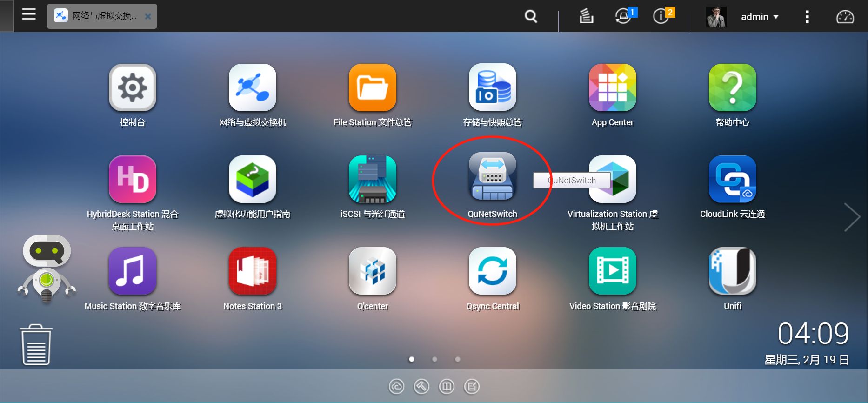Open 虚拟化功能用户指南 guide icon
The height and width of the screenshot is (403, 868).
(253, 179)
